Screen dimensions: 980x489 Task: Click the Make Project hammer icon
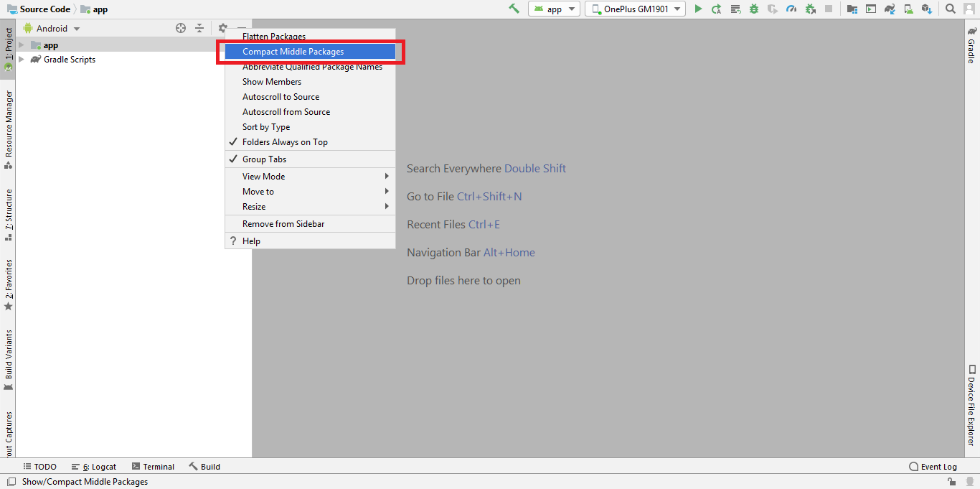click(514, 9)
